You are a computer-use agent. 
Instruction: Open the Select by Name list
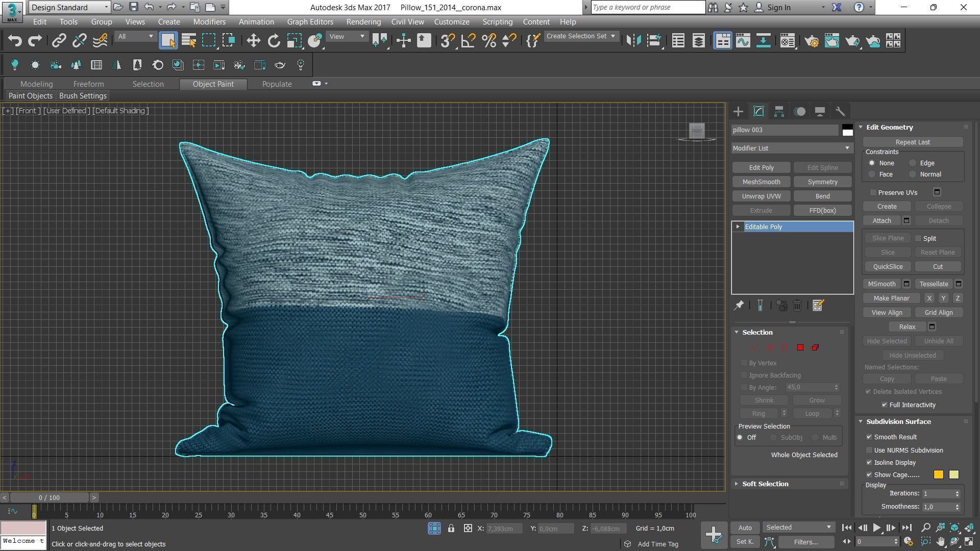click(x=189, y=41)
